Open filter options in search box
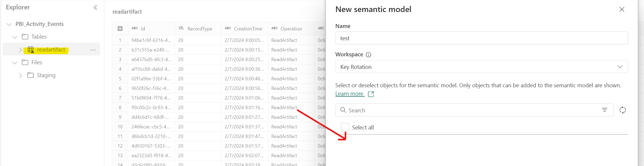This screenshot has height=166, width=644. point(605,110)
